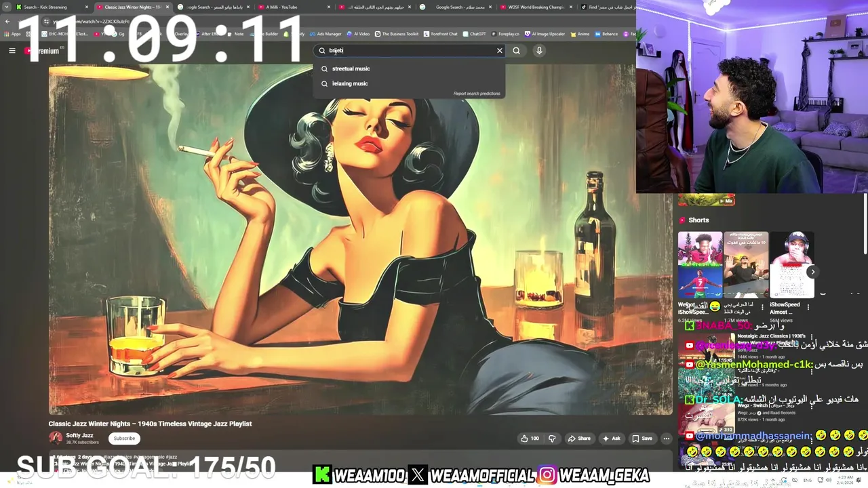Open the first iShowSpeed Short thumbnail
The height and width of the screenshot is (488, 868).
[x=700, y=265]
